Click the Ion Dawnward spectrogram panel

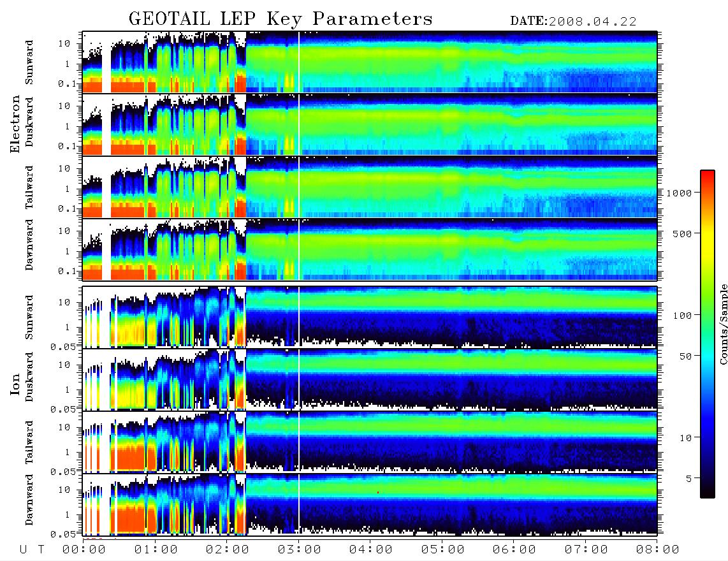[370, 504]
